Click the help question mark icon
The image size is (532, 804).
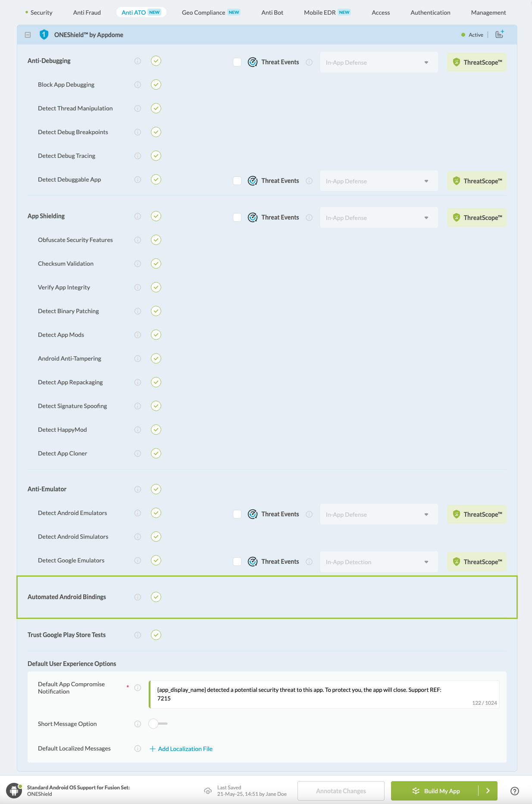[x=514, y=791]
